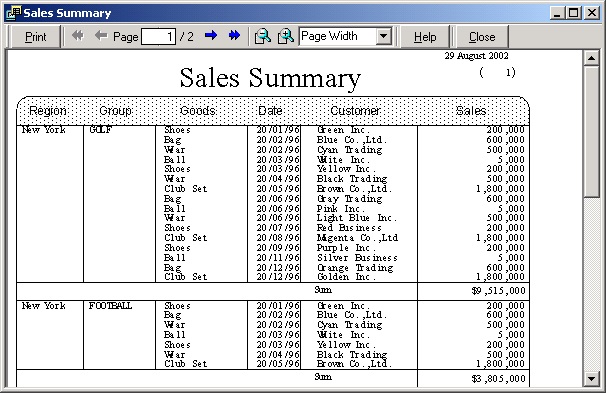Click the vertical scrollbar thumb

click(591, 131)
